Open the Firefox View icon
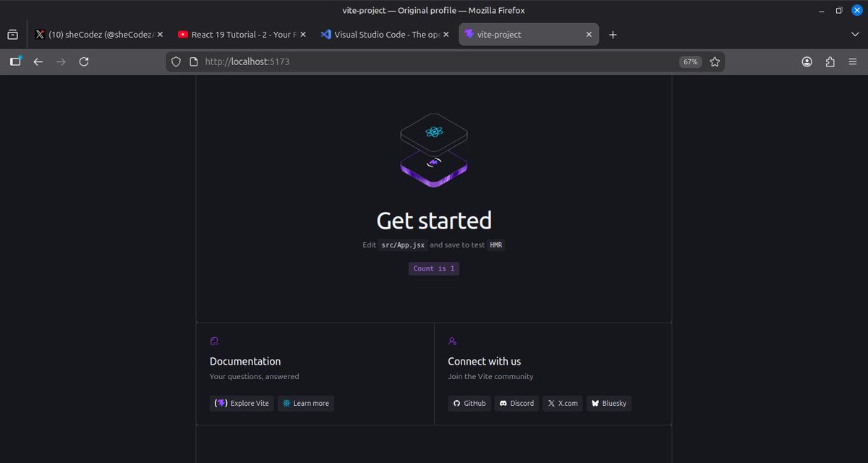 point(13,34)
